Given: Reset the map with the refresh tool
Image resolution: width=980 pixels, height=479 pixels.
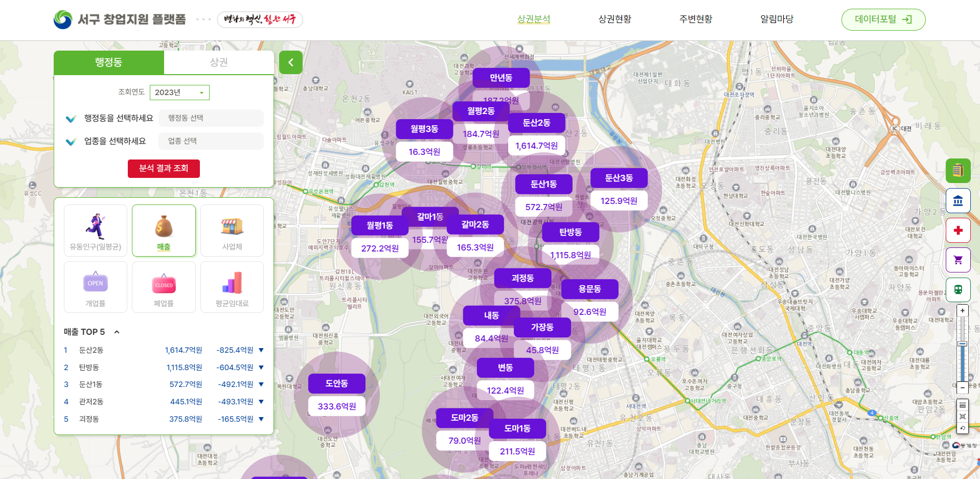Looking at the screenshot, I should (x=963, y=428).
